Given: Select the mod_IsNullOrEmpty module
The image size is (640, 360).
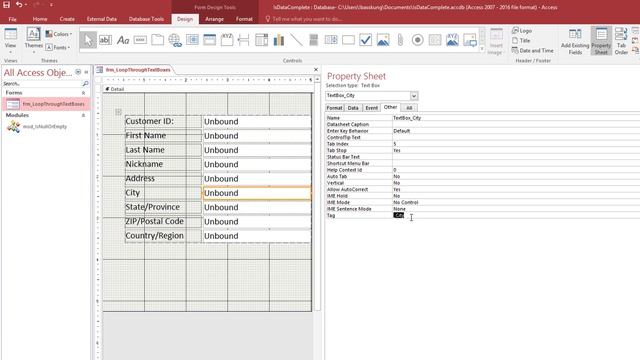Looking at the screenshot, I should [44, 127].
